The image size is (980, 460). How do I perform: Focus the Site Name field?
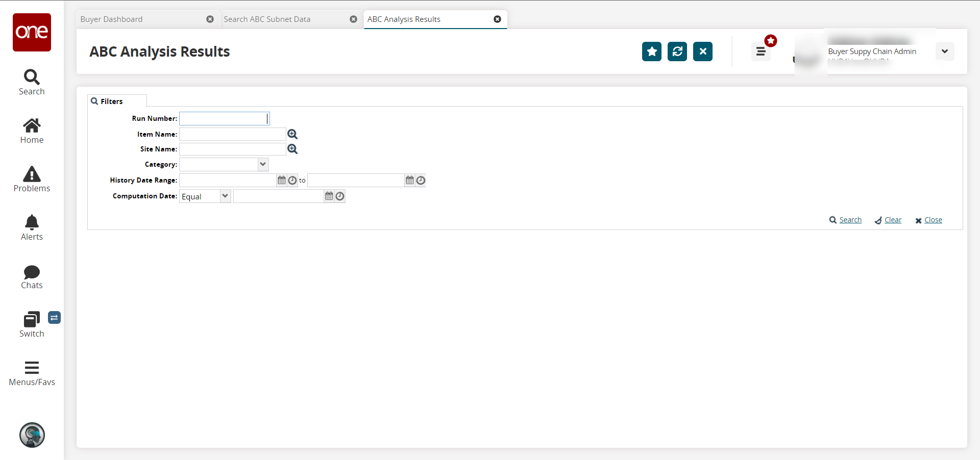[x=233, y=149]
